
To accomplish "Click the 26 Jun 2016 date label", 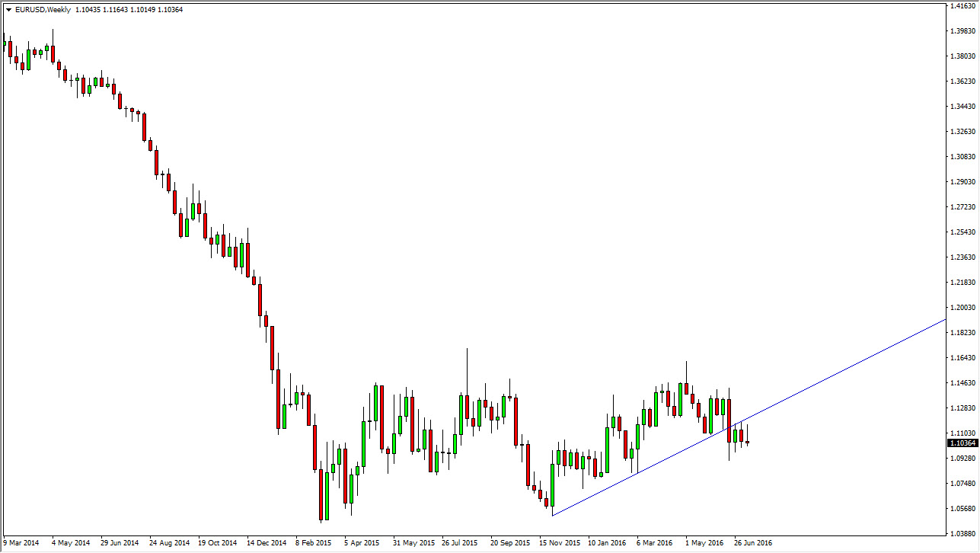I will tap(753, 543).
